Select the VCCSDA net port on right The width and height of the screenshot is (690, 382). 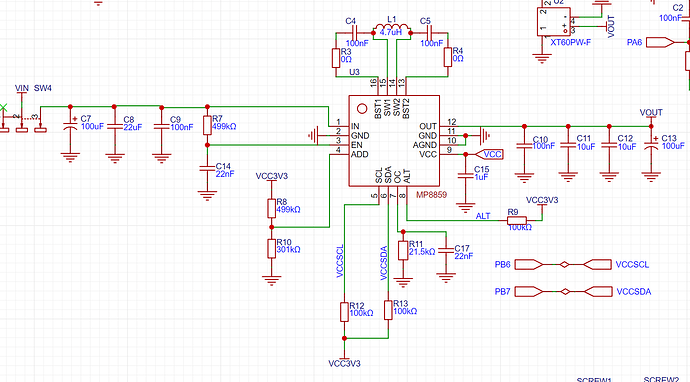598,291
